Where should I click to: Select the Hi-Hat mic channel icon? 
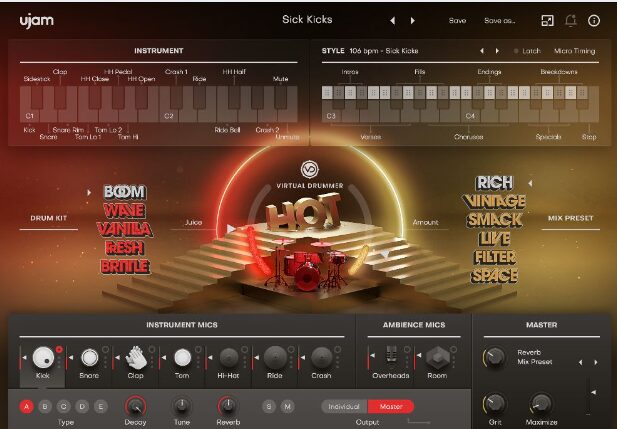coord(229,358)
